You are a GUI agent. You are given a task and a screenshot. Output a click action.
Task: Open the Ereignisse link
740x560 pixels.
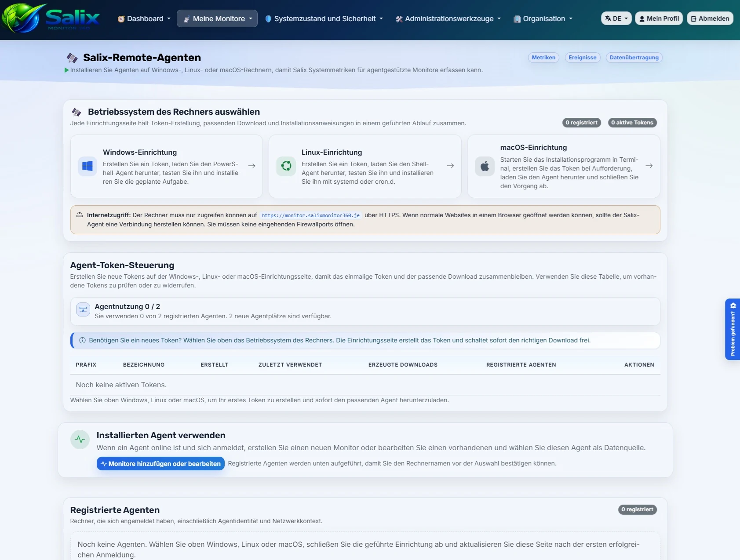pos(583,58)
